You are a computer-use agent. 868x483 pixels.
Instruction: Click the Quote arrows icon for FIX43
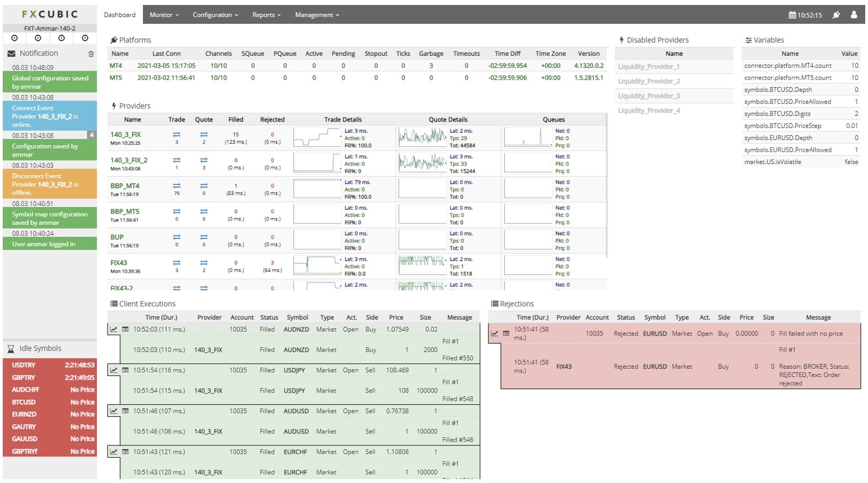[204, 263]
